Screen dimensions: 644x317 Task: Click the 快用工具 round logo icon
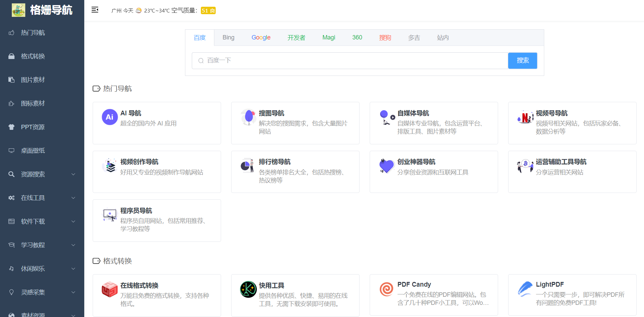(x=248, y=289)
